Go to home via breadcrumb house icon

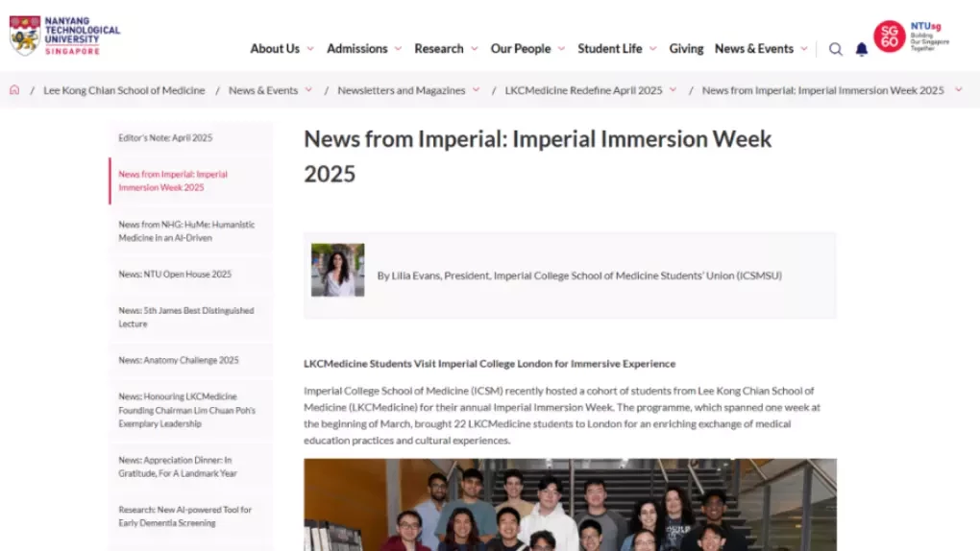pyautogui.click(x=14, y=90)
